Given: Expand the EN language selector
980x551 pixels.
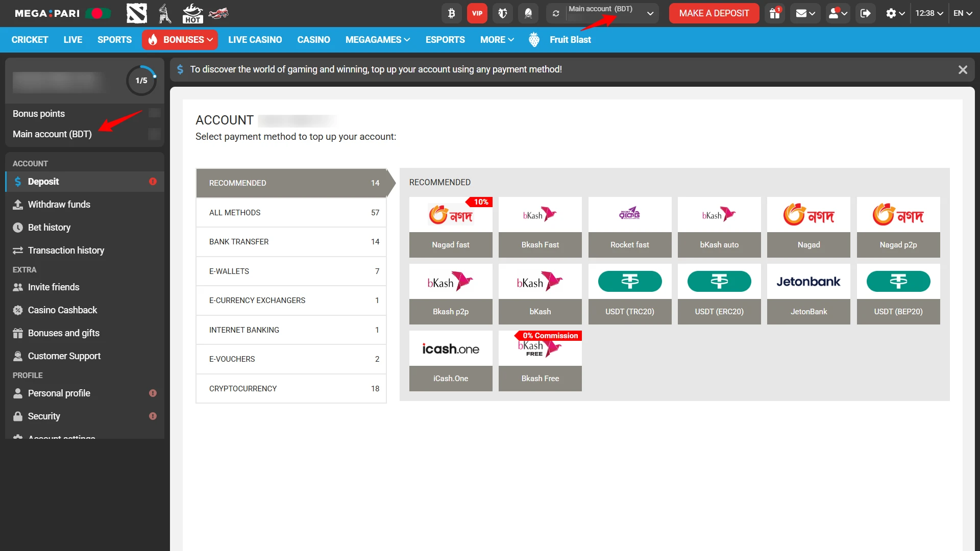Looking at the screenshot, I should point(963,13).
